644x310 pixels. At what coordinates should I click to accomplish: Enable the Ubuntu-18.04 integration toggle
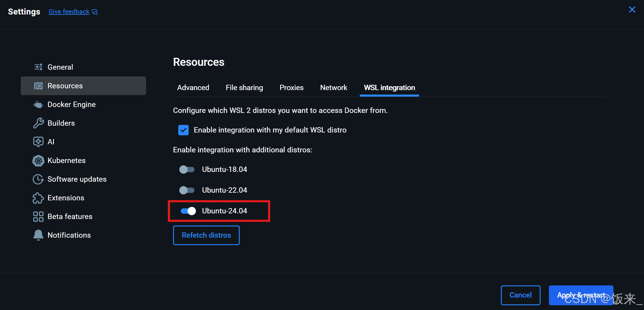(187, 169)
